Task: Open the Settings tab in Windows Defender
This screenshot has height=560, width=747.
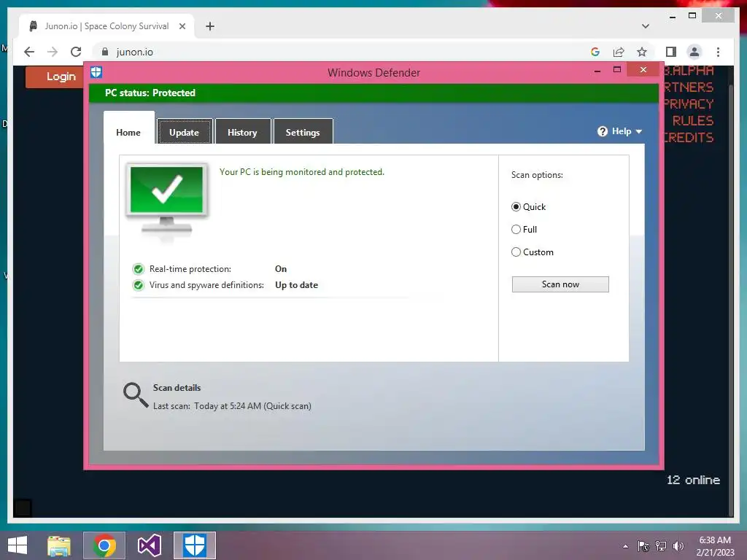Action: coord(303,131)
